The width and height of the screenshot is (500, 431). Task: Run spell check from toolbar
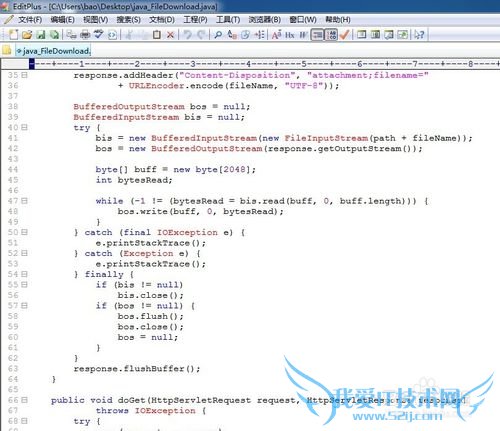click(x=98, y=34)
